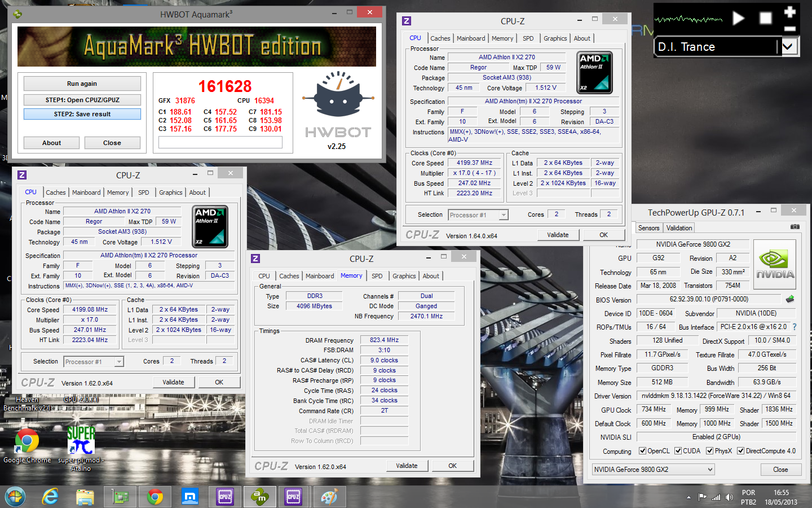Viewport: 812px width, 508px height.
Task: Click STEP2: Save result button
Action: coord(82,114)
